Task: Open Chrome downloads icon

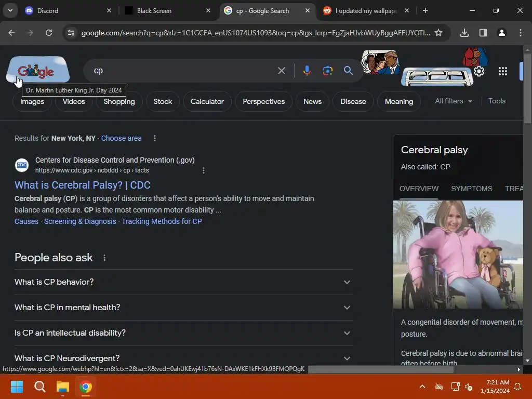Action: (x=464, y=33)
